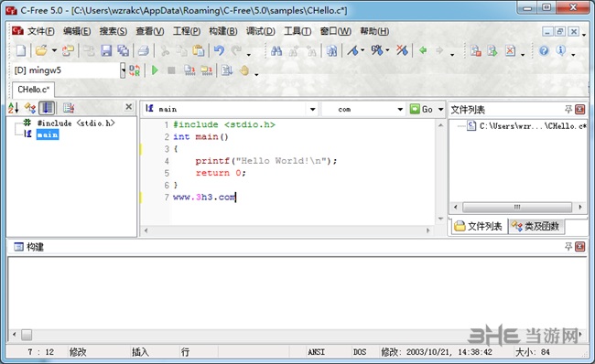Click the save floppy disk icon
This screenshot has width=595, height=364.
[x=106, y=50]
